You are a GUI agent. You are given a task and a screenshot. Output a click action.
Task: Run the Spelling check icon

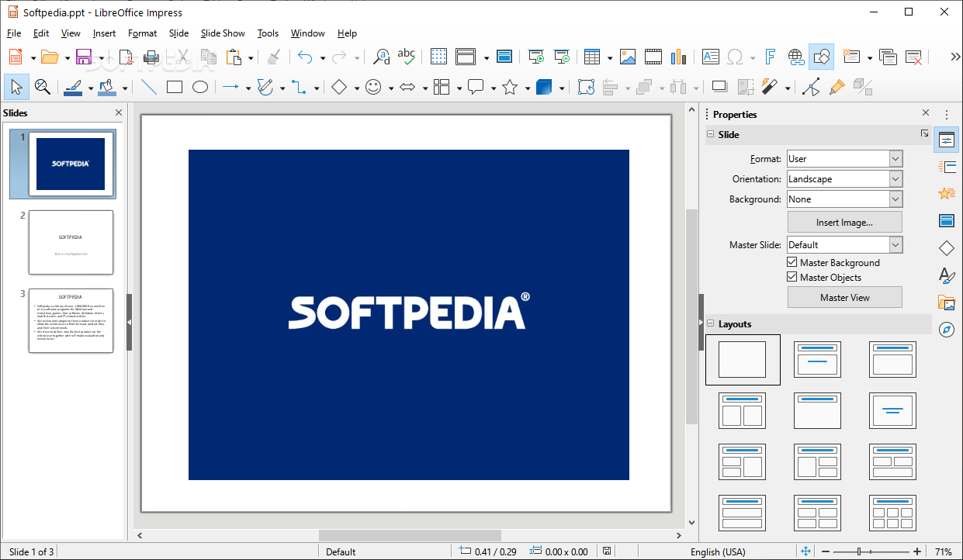pyautogui.click(x=406, y=57)
